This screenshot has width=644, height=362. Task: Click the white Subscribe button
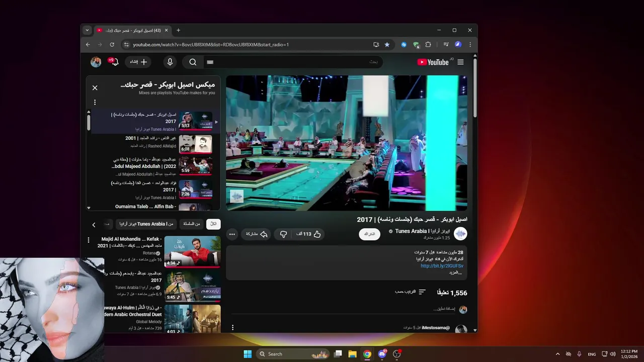coord(369,234)
